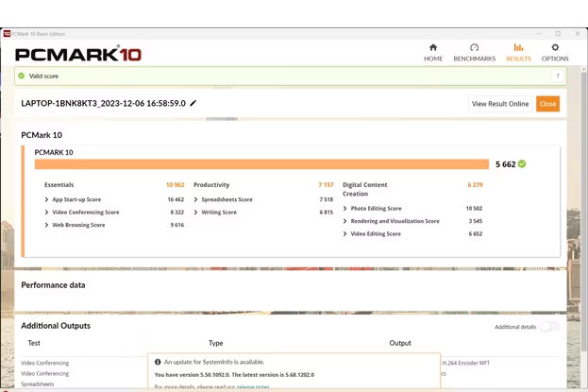Expand Web Browsing Score
Viewport: 588px width, 392px height.
click(46, 225)
